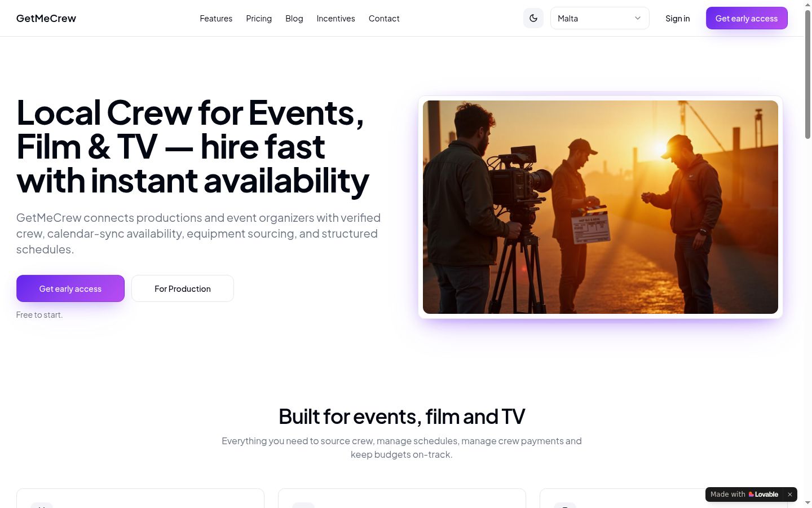This screenshot has width=812, height=508.
Task: Click the scrollbar down arrow
Action: pyautogui.click(x=807, y=503)
